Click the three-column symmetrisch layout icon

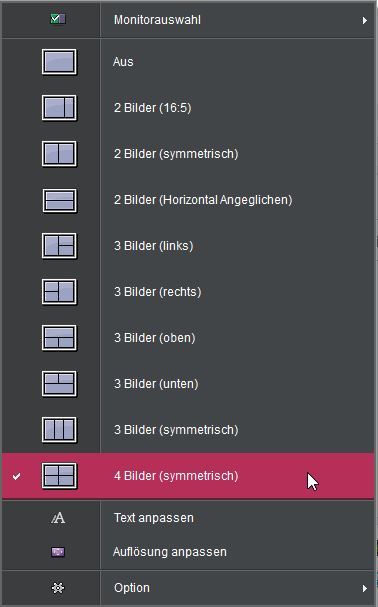(x=59, y=430)
